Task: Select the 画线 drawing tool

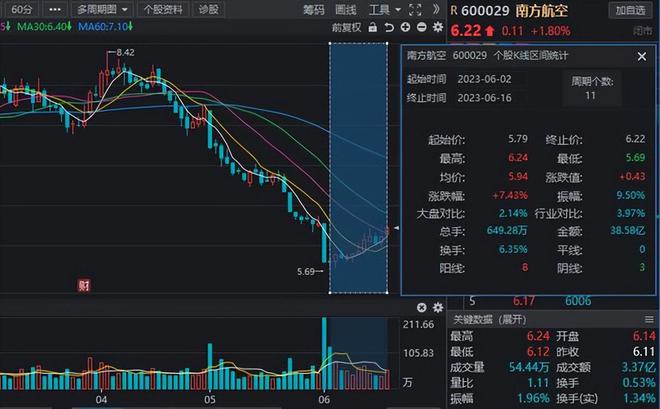Action: 346,9
